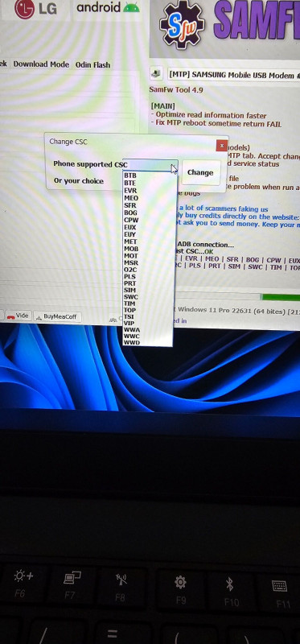The width and height of the screenshot is (300, 644).
Task: Pick WWD from the CSC list
Action: coord(132,342)
